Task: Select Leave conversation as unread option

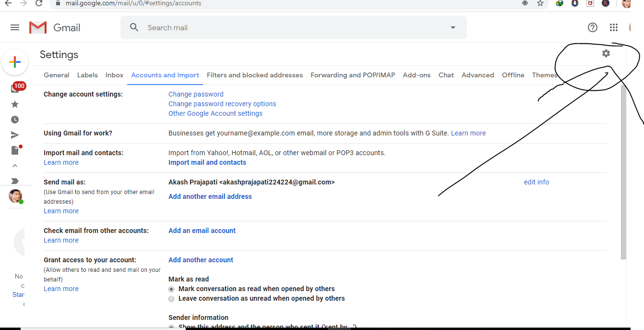Action: 171,298
